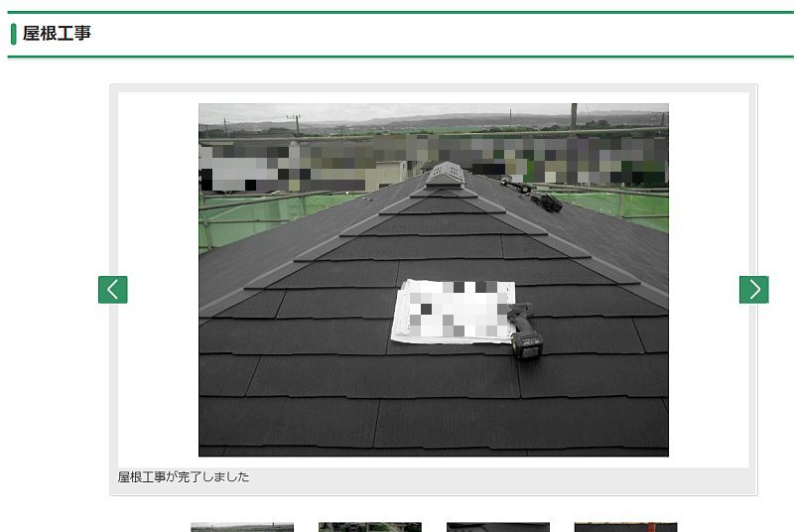Select the first thumbnail in the strip

pos(242,527)
